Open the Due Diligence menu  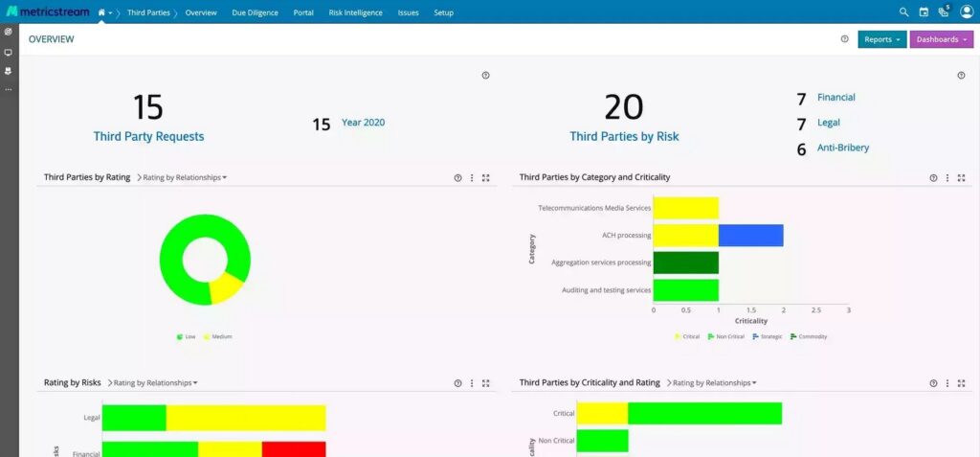pos(255,12)
